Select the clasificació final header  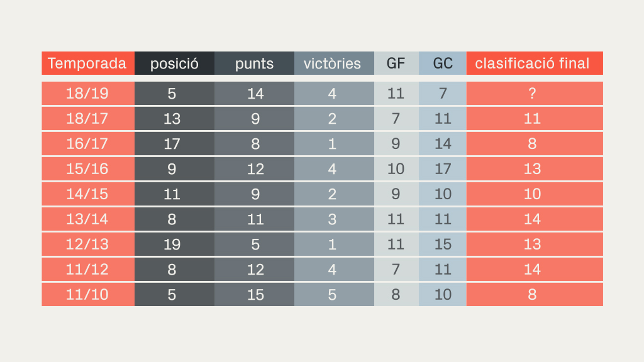535,63
